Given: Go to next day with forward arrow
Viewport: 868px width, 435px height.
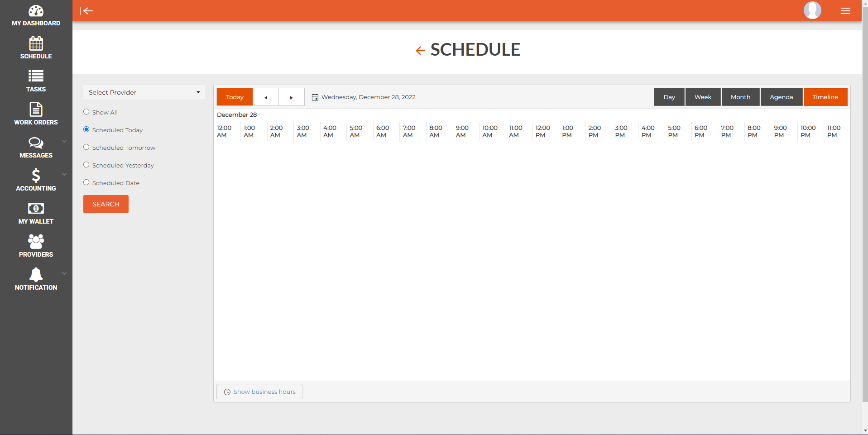Looking at the screenshot, I should (291, 97).
